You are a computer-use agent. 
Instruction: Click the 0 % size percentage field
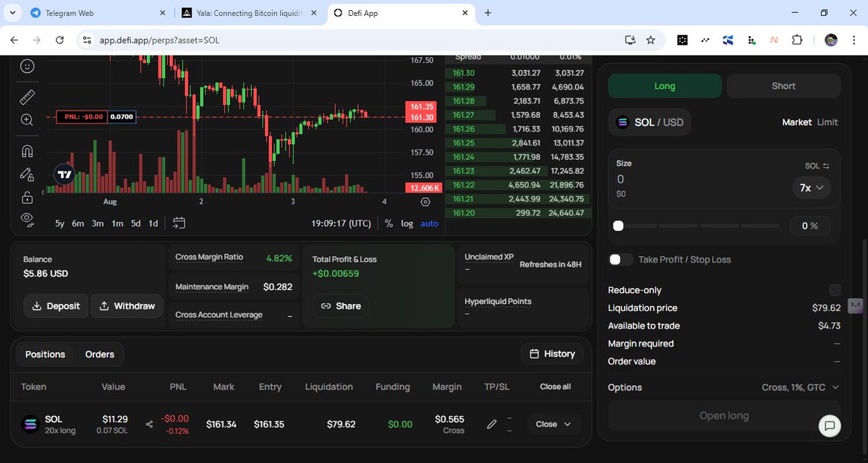[809, 226]
